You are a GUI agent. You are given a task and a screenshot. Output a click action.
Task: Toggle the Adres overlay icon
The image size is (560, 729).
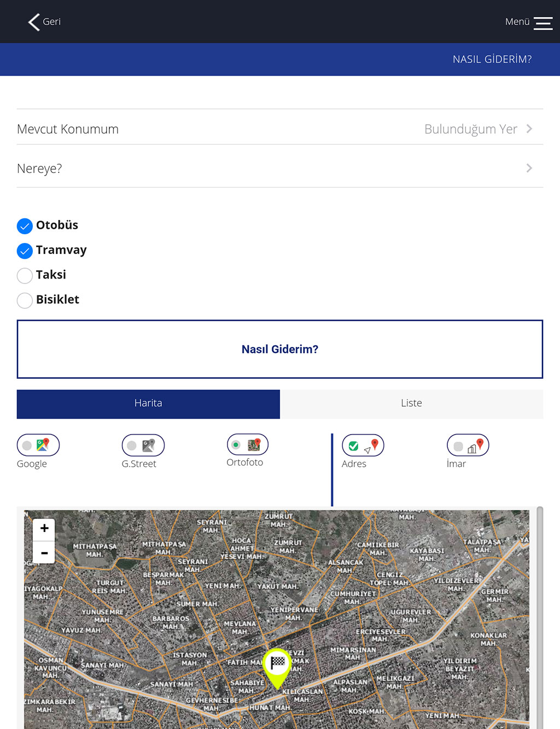click(363, 445)
